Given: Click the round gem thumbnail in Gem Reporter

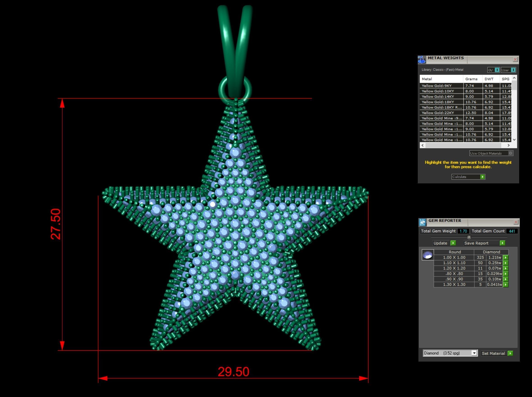Looking at the screenshot, I should click(x=428, y=255).
